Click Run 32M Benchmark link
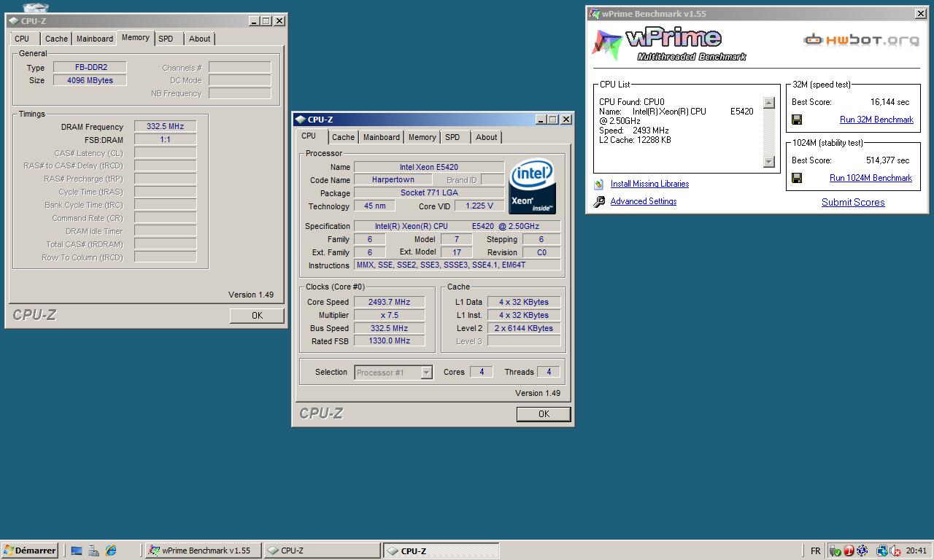Viewport: 934px width, 560px height. tap(876, 120)
